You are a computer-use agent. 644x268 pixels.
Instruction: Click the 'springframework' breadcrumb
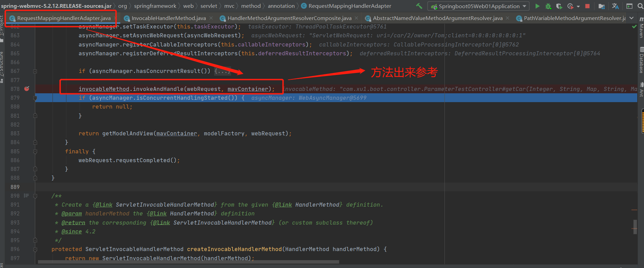[155, 6]
